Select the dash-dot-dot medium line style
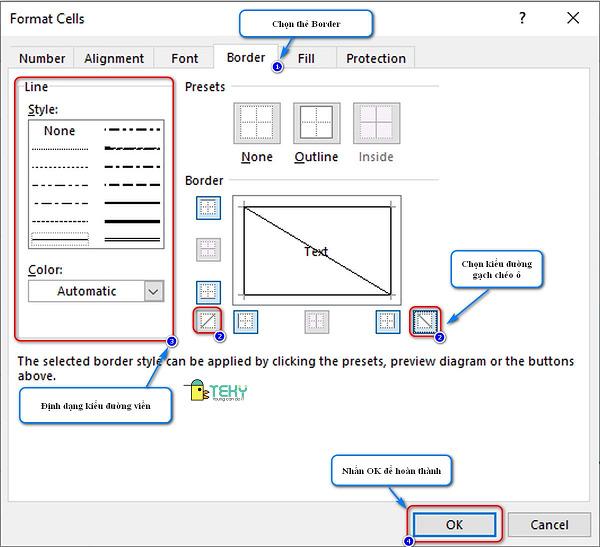Screen dimensions: 600x547 point(132,130)
